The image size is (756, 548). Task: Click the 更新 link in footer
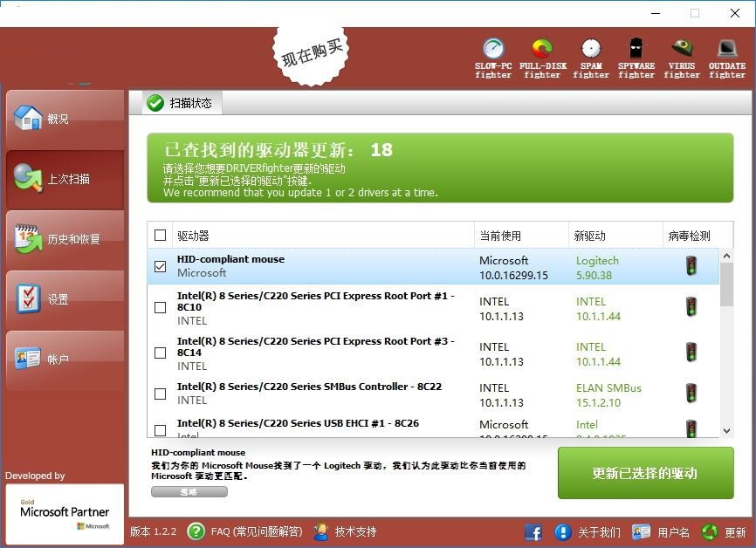click(x=735, y=532)
